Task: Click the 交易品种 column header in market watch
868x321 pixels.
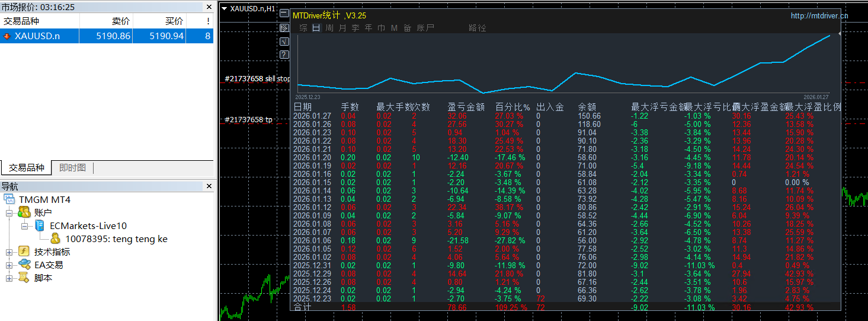Action: click(40, 21)
